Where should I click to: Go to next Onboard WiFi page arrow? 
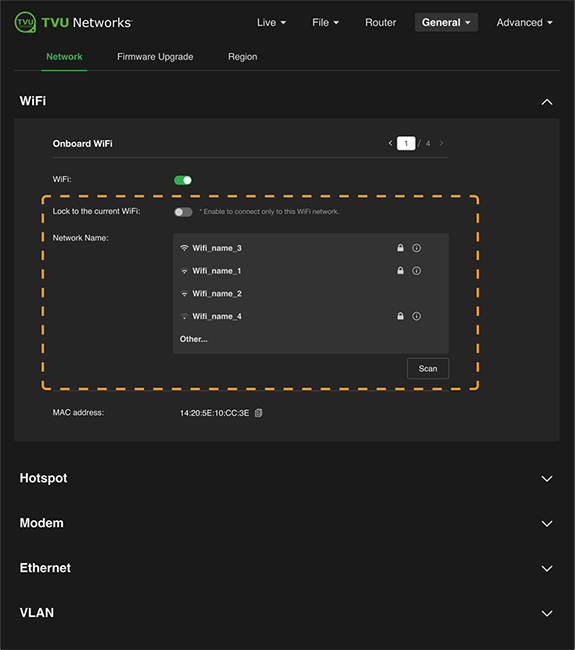point(441,143)
